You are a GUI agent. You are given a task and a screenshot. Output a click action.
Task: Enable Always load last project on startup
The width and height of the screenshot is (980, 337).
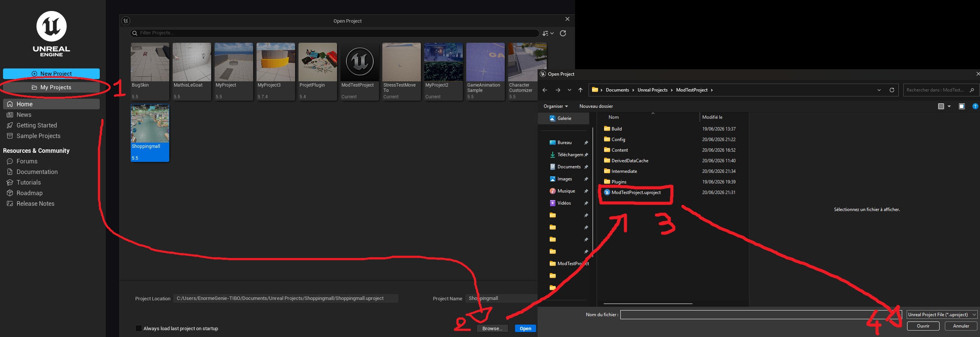coord(139,328)
